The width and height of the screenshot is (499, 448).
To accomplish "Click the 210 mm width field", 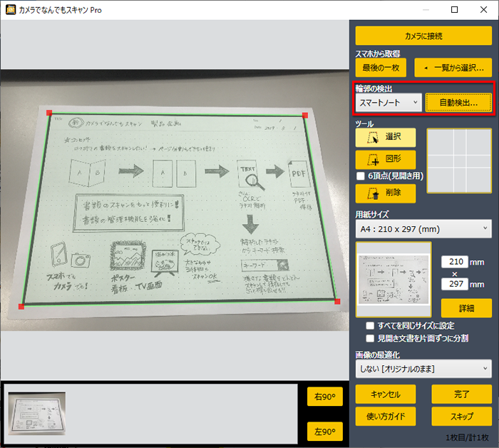I will (x=457, y=262).
